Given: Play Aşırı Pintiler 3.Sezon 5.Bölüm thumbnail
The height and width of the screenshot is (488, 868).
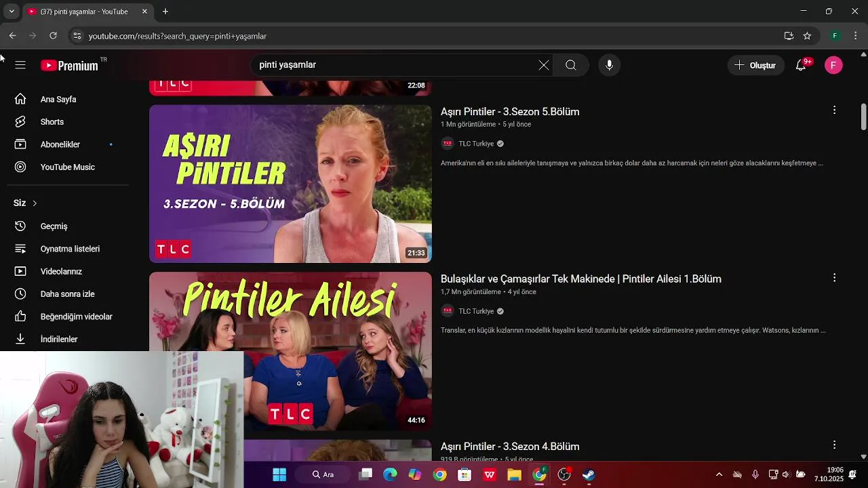Looking at the screenshot, I should pos(290,184).
